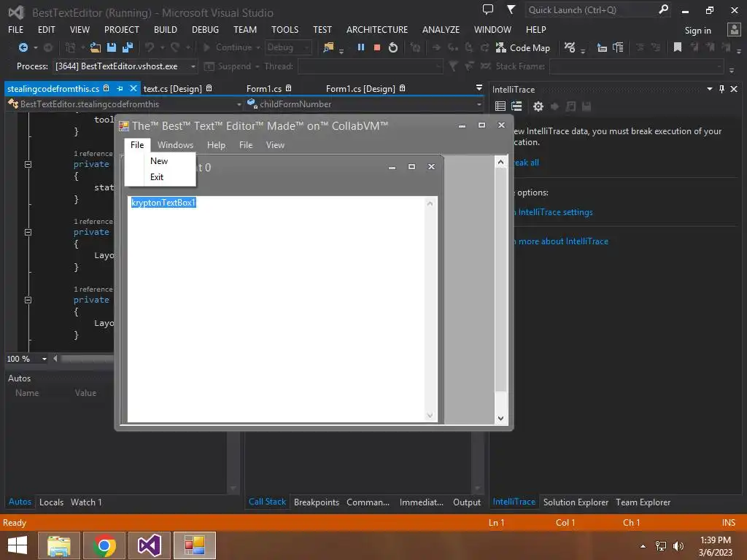Screen dimensions: 747x560
Task: Click the account avatar icon near Sign in
Action: 734,30
